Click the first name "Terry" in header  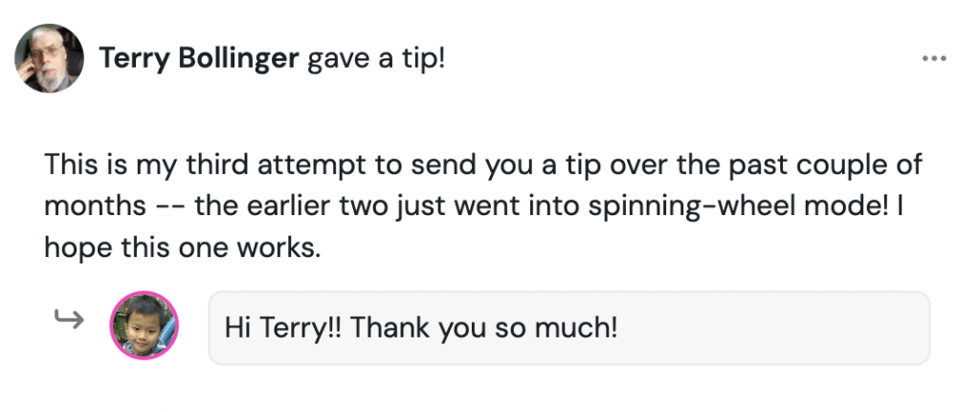(134, 59)
